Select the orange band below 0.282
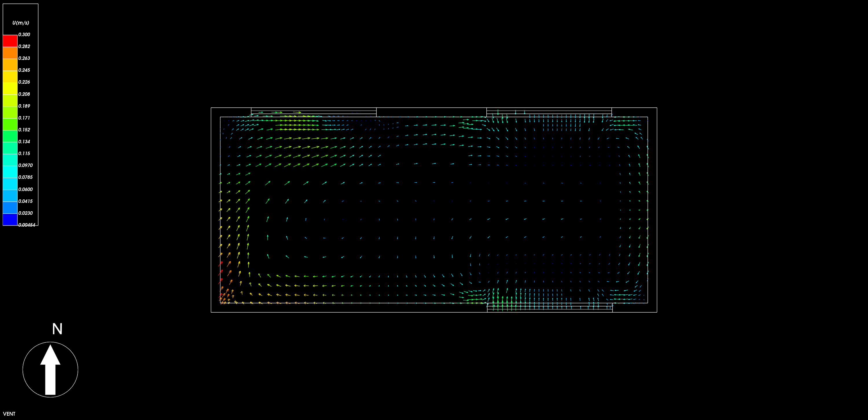 pyautogui.click(x=10, y=53)
